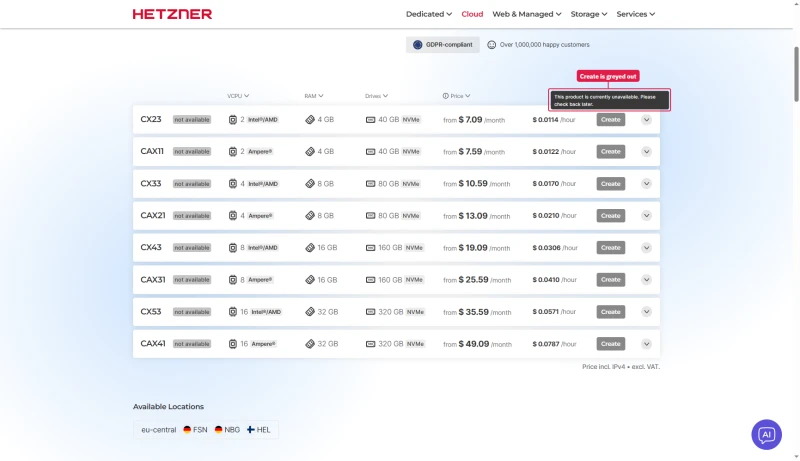Click the drive icon in CAX41 row
Screen dimensions: 800x461
coord(370,344)
